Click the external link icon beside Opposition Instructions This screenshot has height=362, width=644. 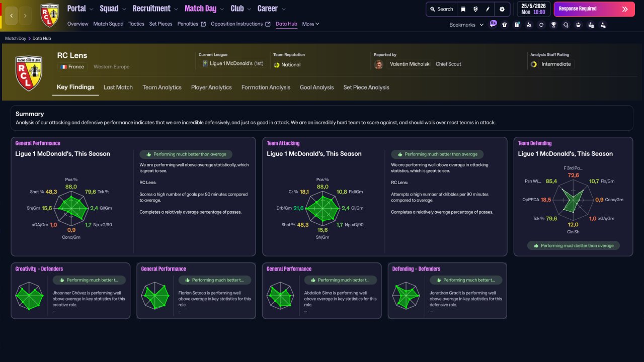(x=268, y=24)
